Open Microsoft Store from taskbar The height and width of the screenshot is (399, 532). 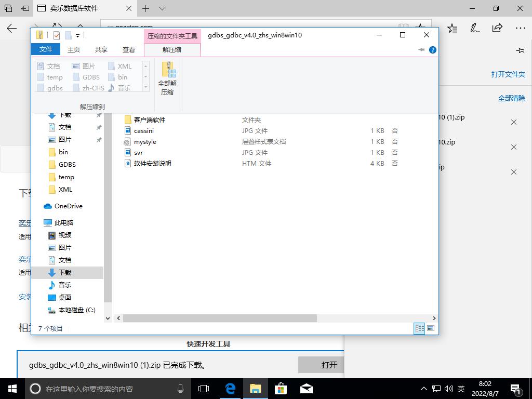point(281,389)
